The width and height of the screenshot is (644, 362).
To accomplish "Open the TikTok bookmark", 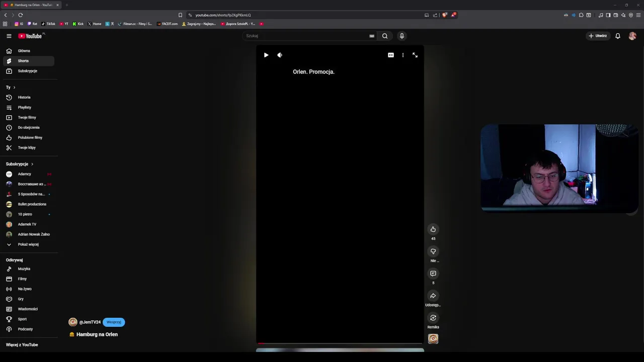I will (48, 24).
